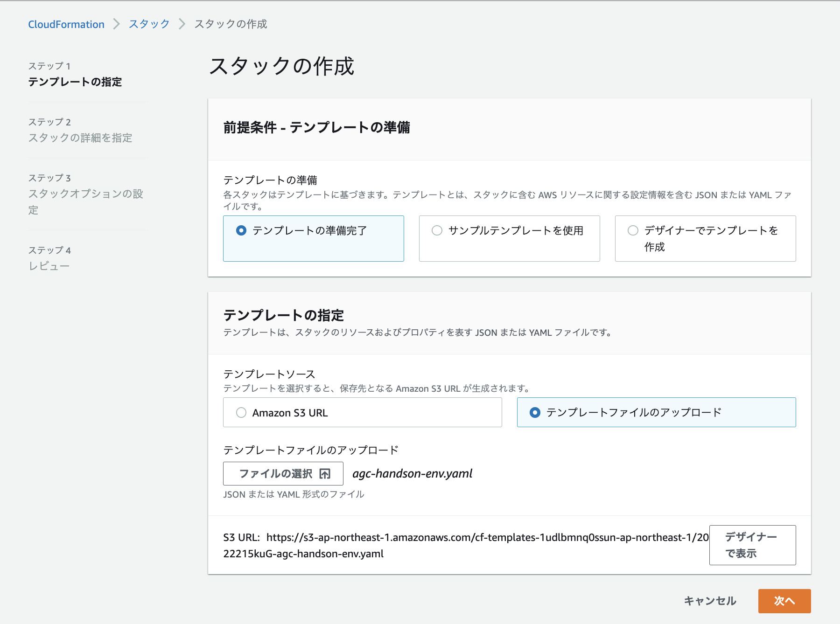Select step 3 スタックオプションの設定
Viewport: 840px width, 624px height.
pyautogui.click(x=86, y=201)
